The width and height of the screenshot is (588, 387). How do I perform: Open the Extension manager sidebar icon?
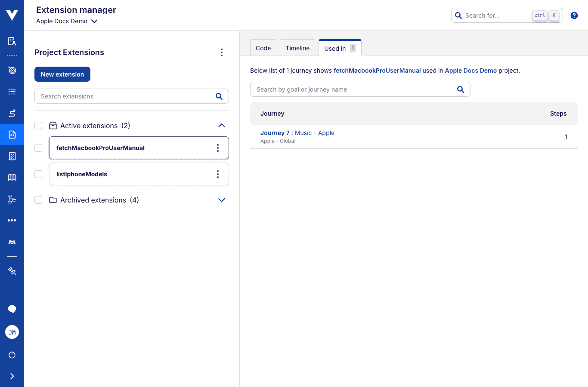pos(12,135)
